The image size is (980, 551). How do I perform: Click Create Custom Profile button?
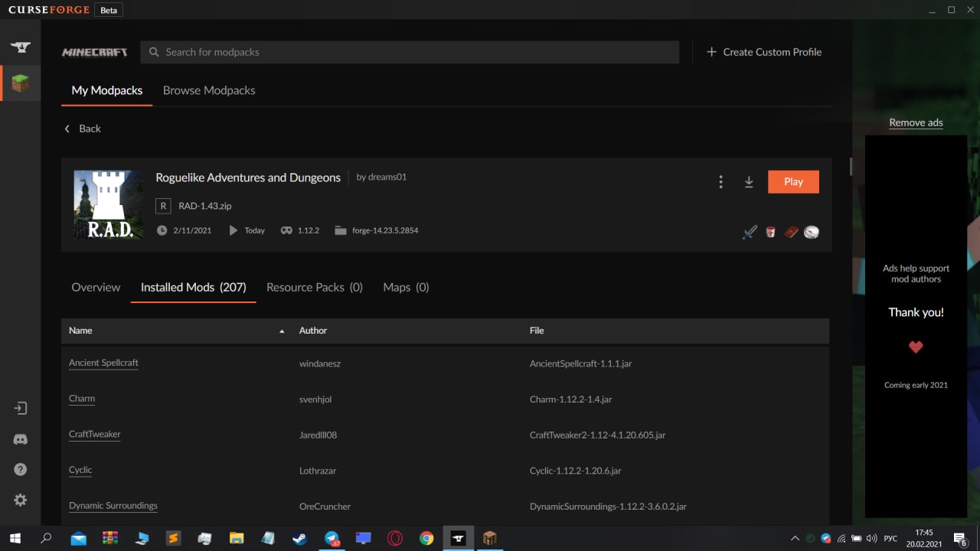pos(763,52)
